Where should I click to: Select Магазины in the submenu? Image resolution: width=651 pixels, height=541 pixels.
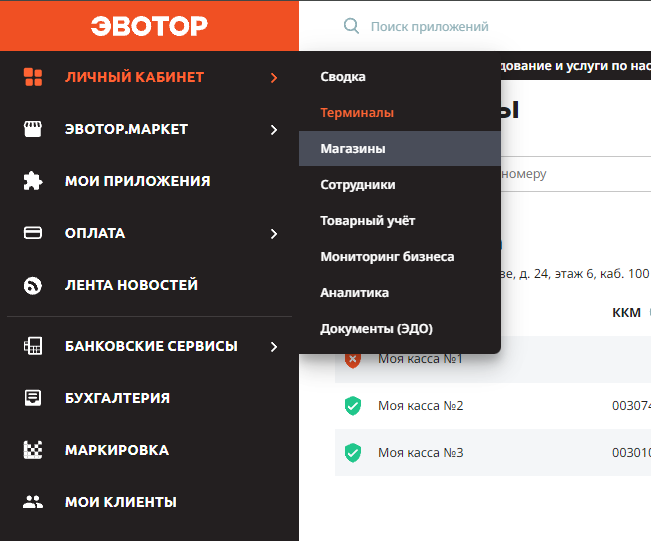pos(400,149)
